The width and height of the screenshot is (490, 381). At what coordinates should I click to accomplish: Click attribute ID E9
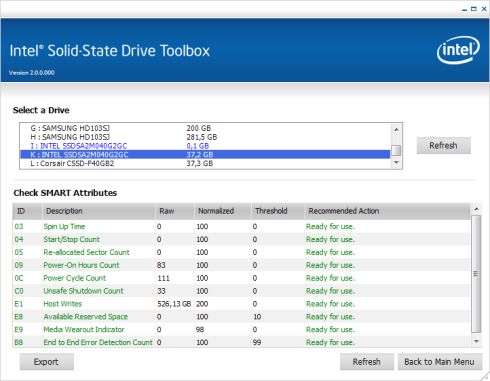pos(19,330)
